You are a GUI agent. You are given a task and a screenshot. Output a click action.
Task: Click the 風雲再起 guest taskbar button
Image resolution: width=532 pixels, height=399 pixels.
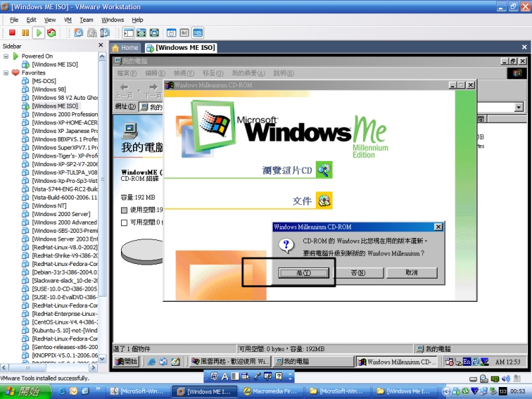[230, 362]
